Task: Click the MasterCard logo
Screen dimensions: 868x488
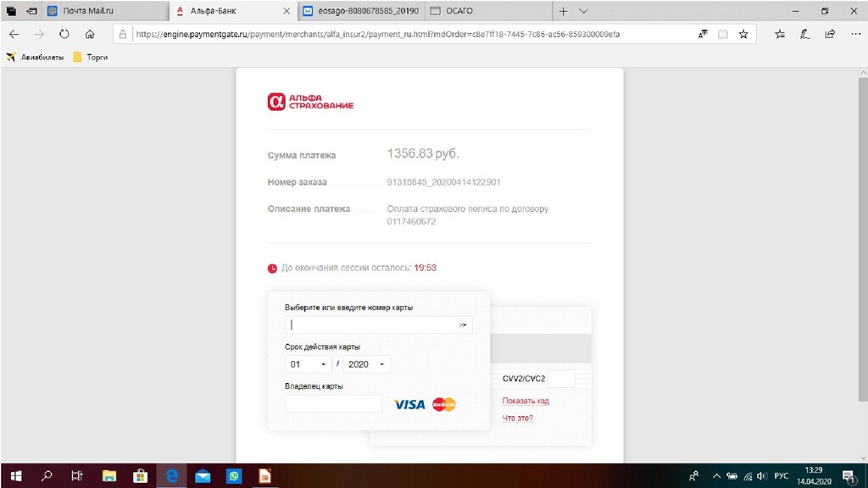Action: pyautogui.click(x=444, y=404)
